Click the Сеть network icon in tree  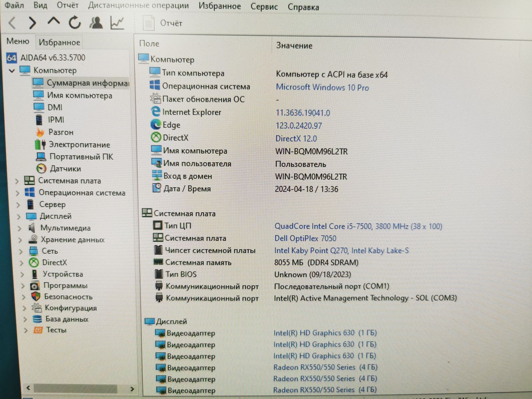[x=34, y=251]
